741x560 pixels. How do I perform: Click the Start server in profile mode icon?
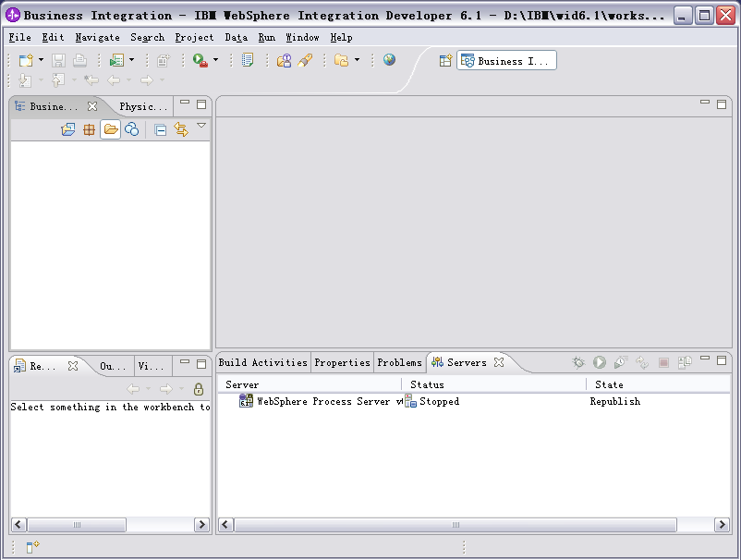(x=621, y=362)
